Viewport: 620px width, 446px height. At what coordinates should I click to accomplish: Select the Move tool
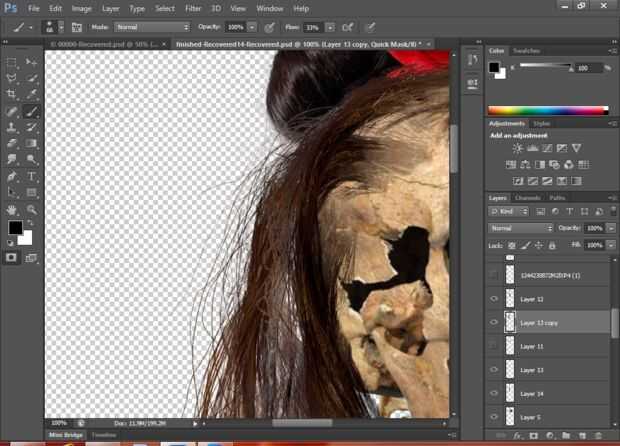(31, 62)
